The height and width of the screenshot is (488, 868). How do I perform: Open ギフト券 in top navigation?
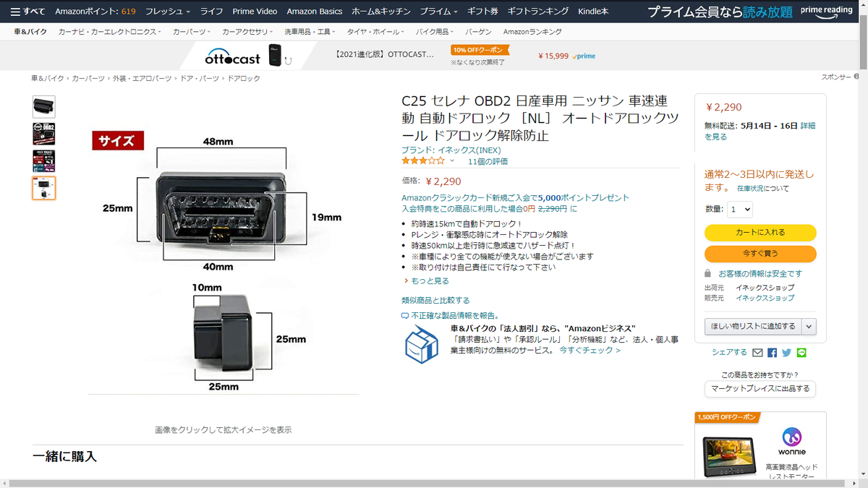[482, 12]
